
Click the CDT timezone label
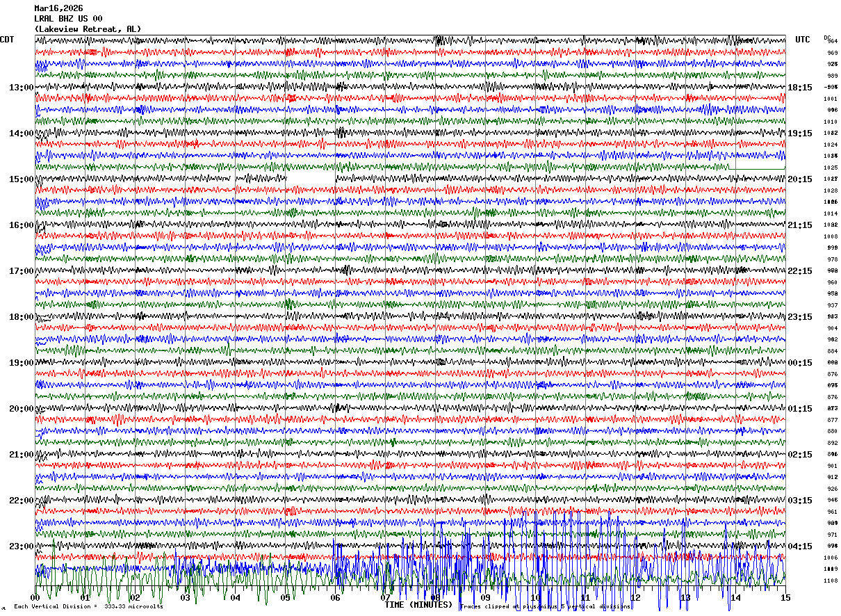point(7,40)
